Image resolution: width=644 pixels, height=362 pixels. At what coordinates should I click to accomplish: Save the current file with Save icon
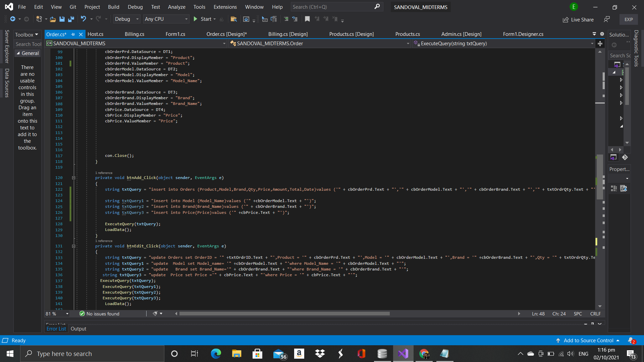[62, 19]
